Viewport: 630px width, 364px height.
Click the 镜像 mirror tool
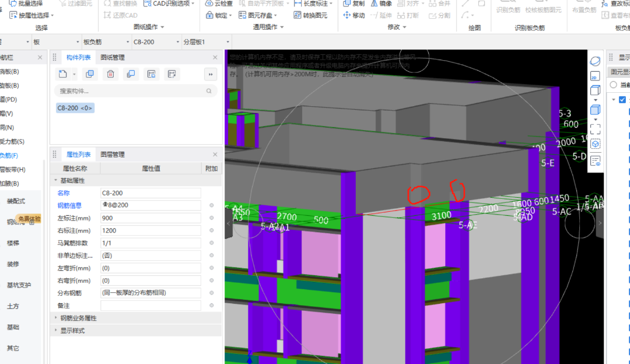point(381,3)
